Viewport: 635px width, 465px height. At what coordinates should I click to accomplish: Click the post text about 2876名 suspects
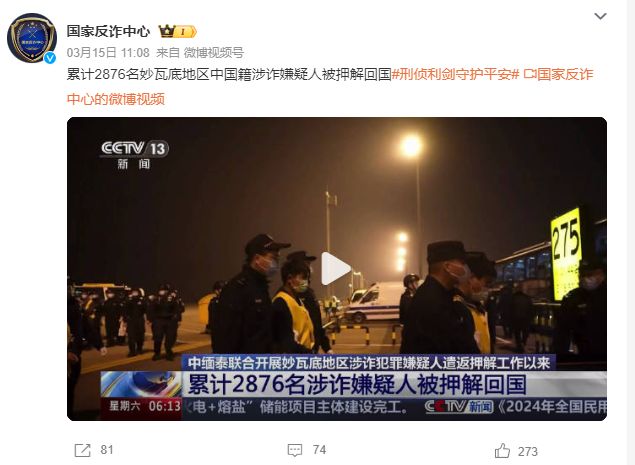point(229,75)
